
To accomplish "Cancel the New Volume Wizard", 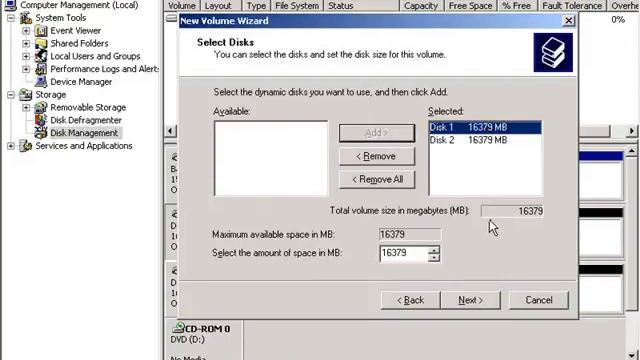I will 539,300.
